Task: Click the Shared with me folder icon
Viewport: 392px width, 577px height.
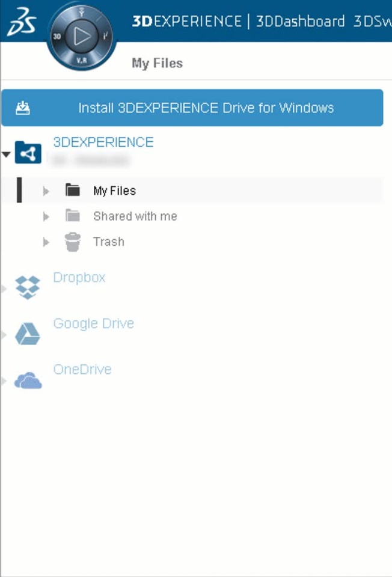Action: coord(73,215)
